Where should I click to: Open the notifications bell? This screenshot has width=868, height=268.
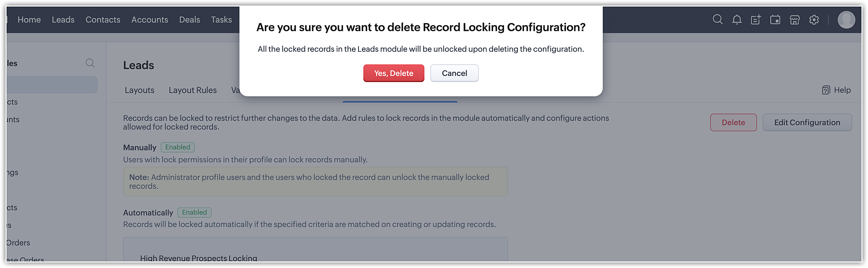pyautogui.click(x=736, y=20)
